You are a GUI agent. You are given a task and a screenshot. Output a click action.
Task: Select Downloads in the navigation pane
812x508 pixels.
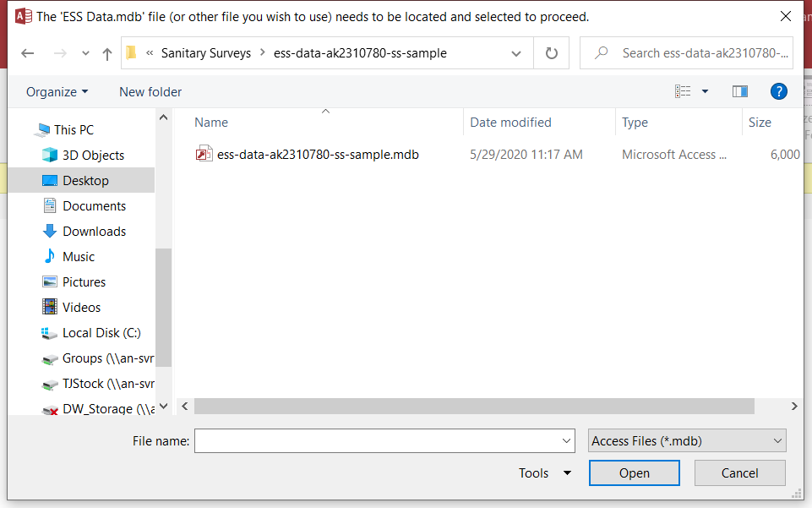click(x=94, y=232)
